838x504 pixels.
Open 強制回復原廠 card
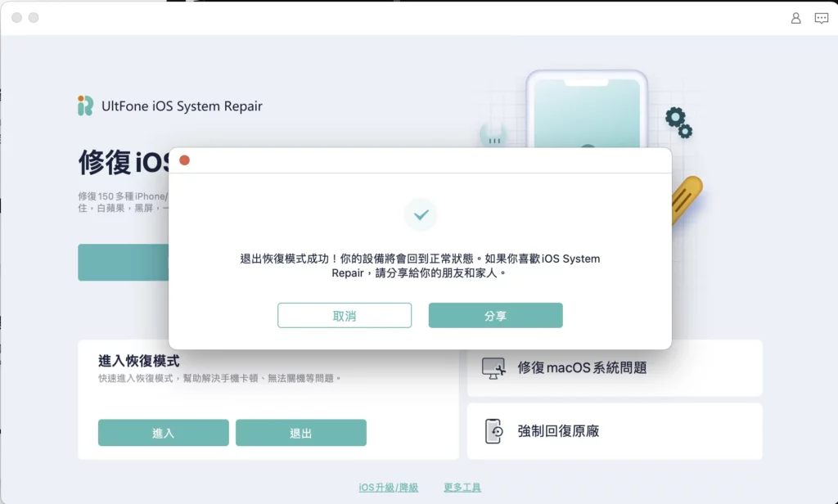[615, 431]
